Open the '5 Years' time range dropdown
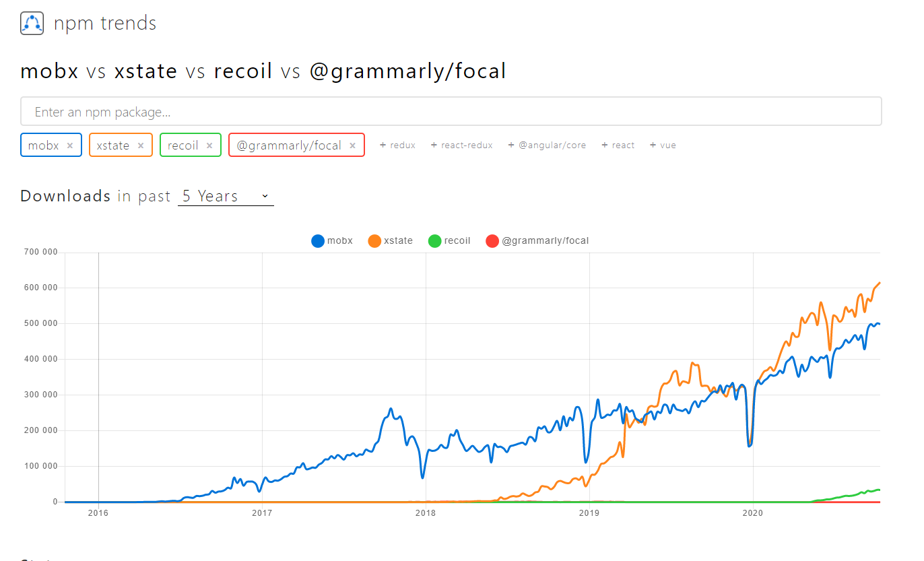This screenshot has height=561, width=924. point(226,196)
